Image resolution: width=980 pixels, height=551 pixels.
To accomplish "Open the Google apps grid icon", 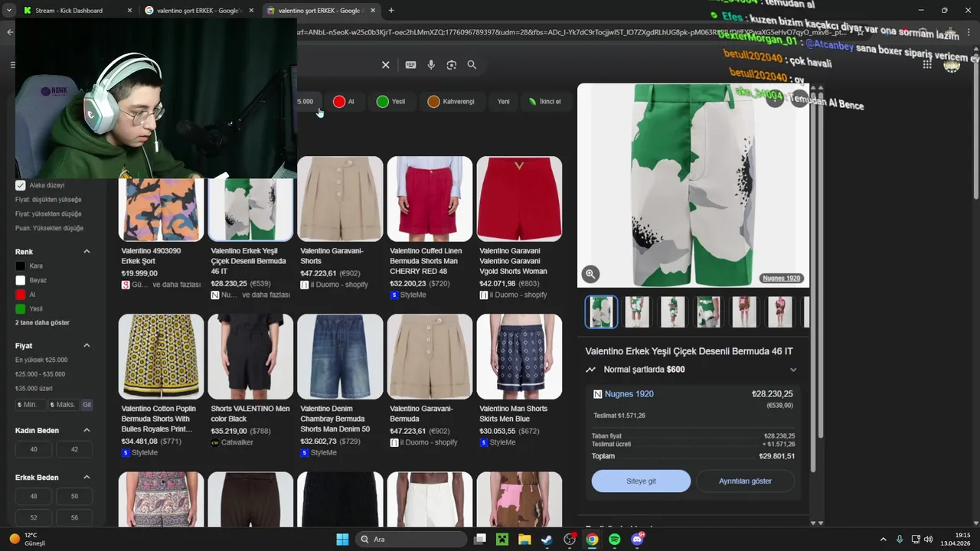I will point(927,65).
